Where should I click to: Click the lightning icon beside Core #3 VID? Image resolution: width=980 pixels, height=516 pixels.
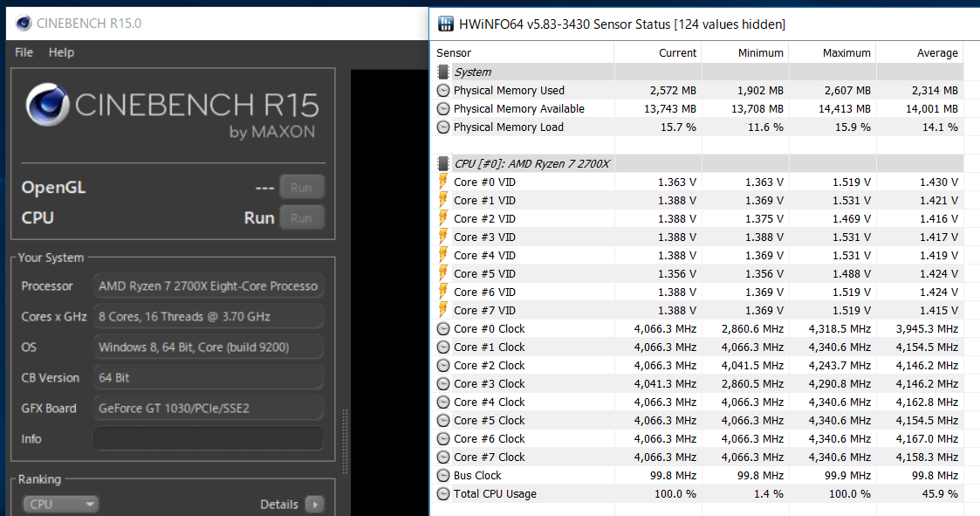click(443, 237)
